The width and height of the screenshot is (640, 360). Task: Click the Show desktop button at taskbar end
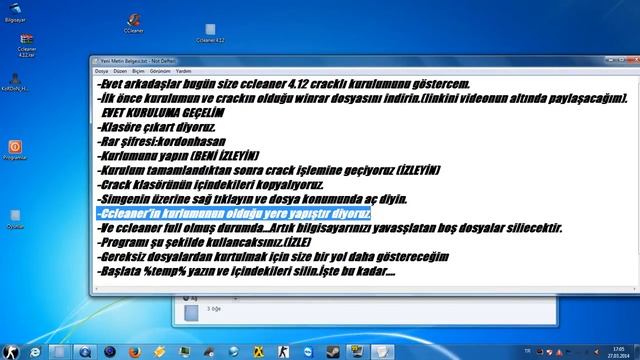pyautogui.click(x=637, y=352)
